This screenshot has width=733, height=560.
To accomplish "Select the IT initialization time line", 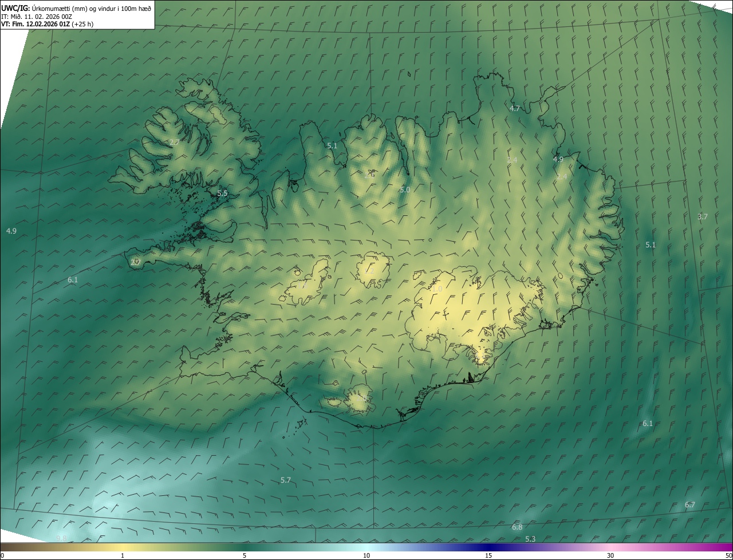I will 37,17.
